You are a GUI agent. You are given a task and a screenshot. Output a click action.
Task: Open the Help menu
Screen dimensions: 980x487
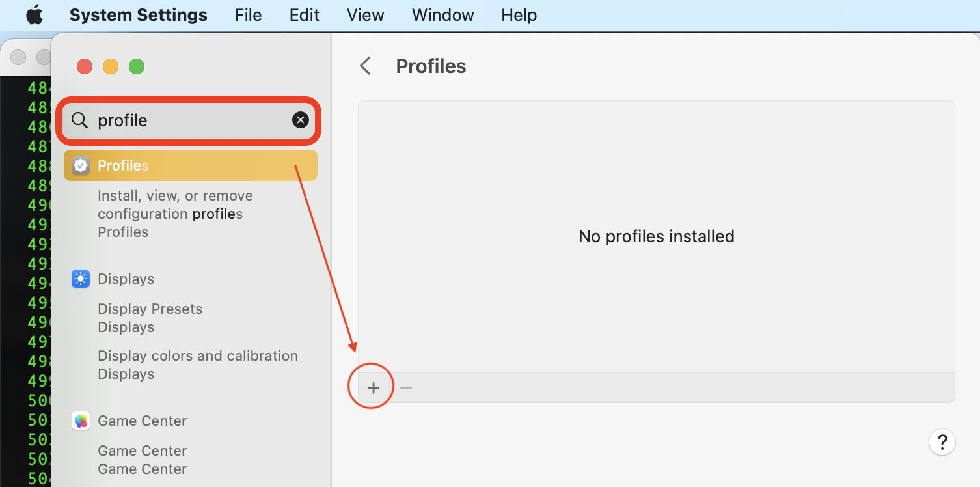pos(519,15)
